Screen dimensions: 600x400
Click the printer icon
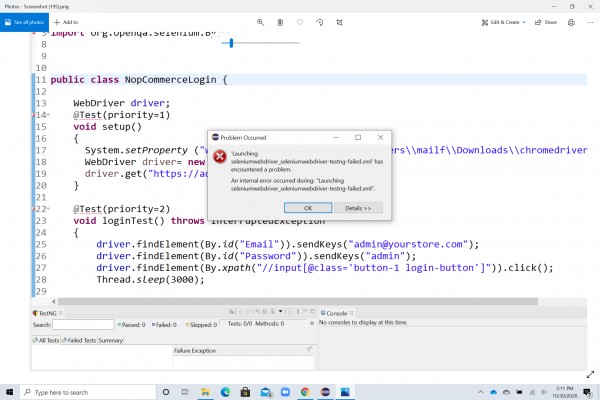click(571, 22)
